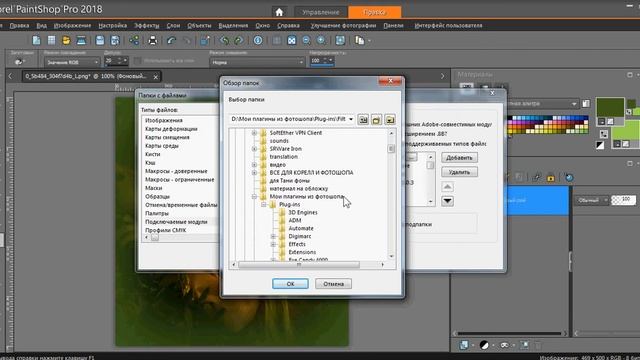
Task: Expand ВСЕ ДЛЯ КОРЕЛЛ И ФОТОШОПА folder
Action: click(x=254, y=173)
